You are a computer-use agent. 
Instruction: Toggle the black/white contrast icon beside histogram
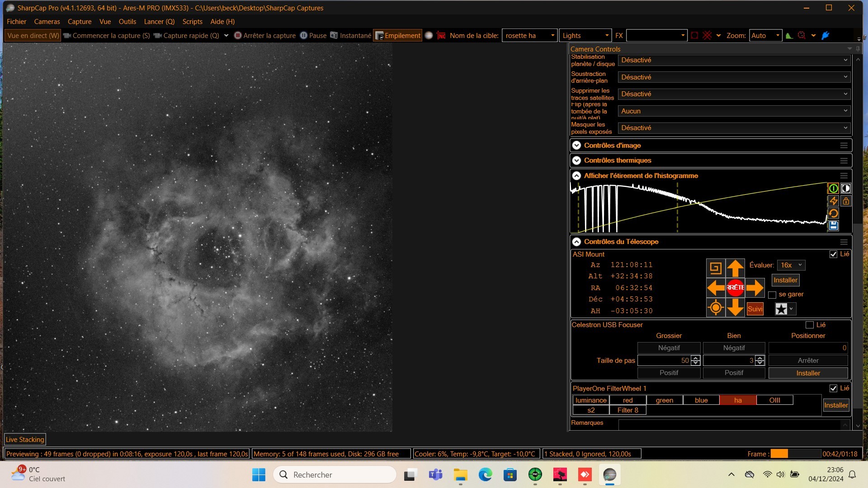[x=846, y=188]
